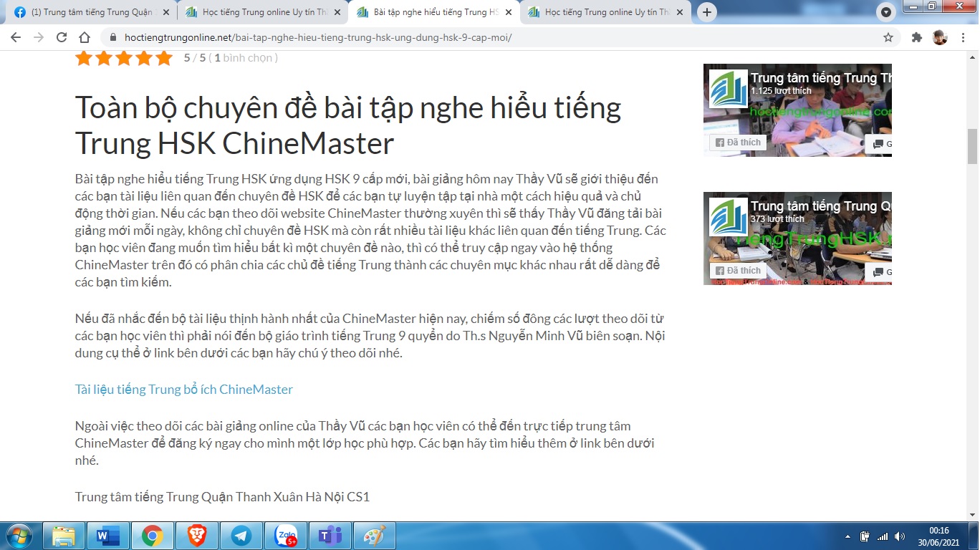Screen dimensions: 980x550
Task: Click chat button in 1.125 lượt thích widget
Action: [x=878, y=143]
